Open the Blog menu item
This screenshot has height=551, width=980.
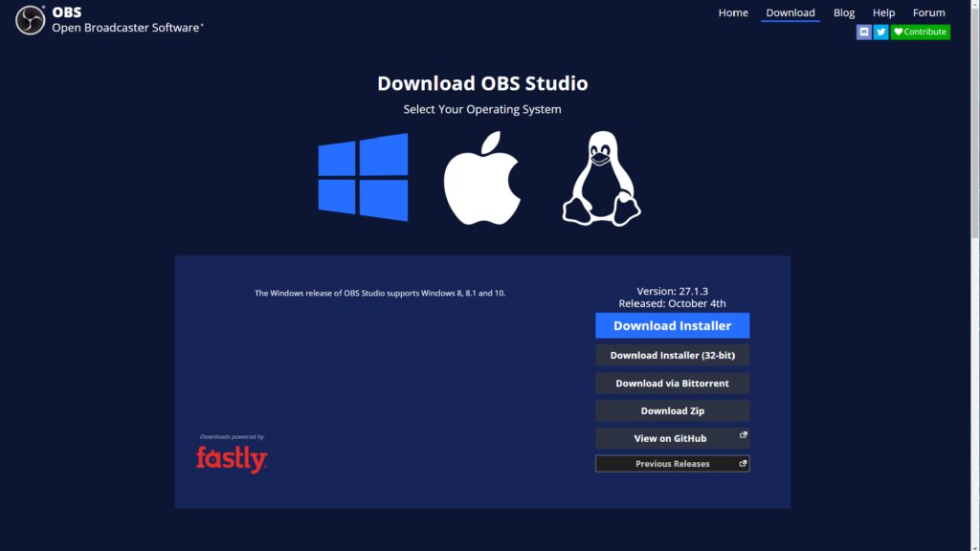[x=844, y=12]
